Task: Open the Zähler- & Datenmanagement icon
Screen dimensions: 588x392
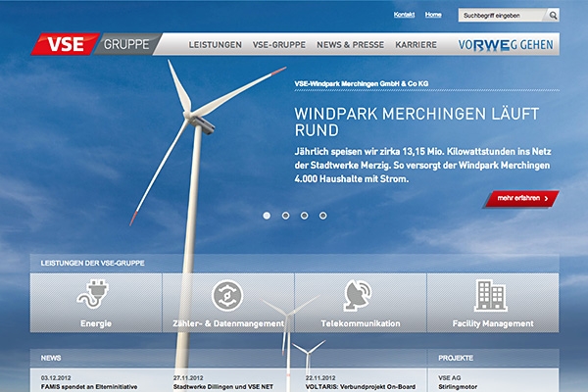Action: coord(227,295)
